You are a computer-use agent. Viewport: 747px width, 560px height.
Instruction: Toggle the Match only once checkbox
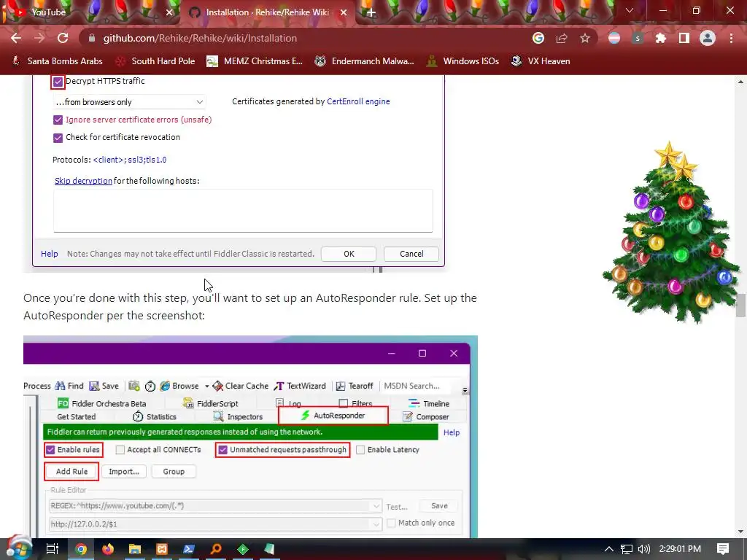tap(391, 523)
